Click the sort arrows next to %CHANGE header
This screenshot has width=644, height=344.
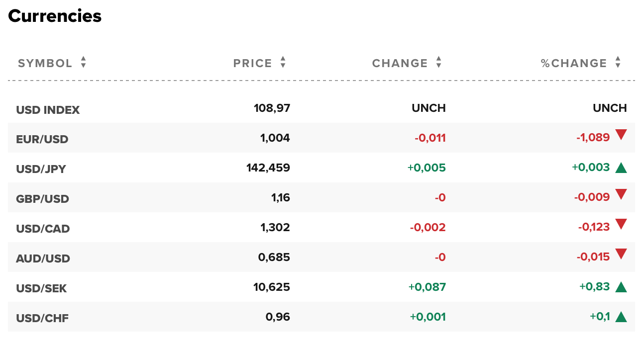point(618,63)
